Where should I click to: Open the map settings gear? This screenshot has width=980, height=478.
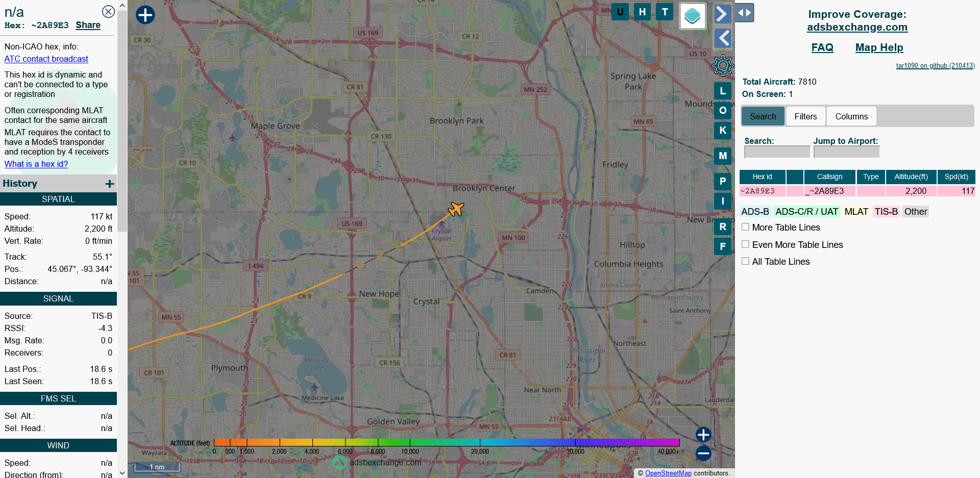pos(723,65)
